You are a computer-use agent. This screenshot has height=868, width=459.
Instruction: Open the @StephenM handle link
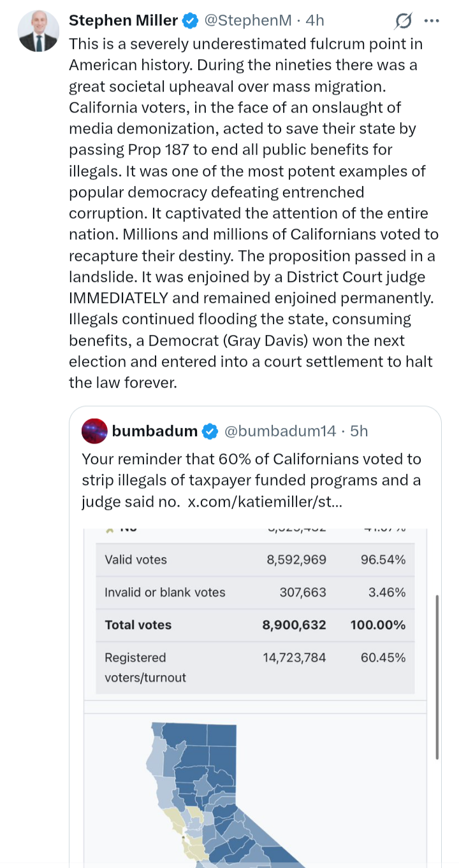point(248,20)
